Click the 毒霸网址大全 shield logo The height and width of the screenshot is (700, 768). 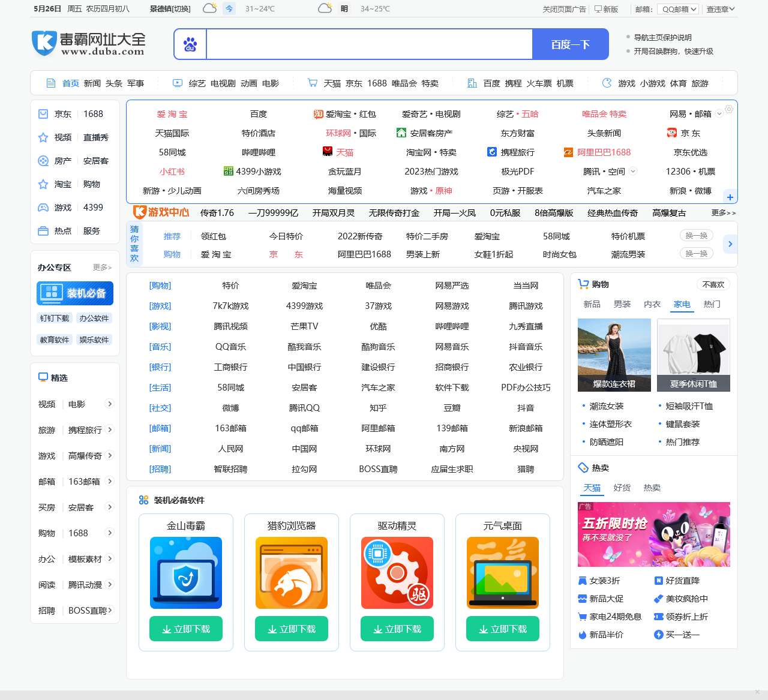point(44,43)
